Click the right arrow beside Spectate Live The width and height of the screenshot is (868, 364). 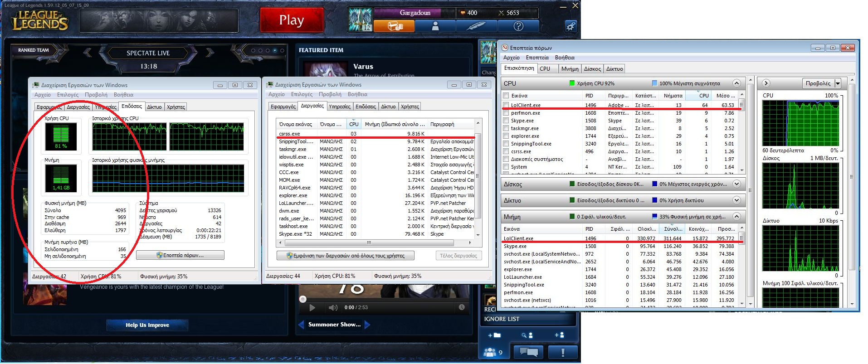pos(210,53)
